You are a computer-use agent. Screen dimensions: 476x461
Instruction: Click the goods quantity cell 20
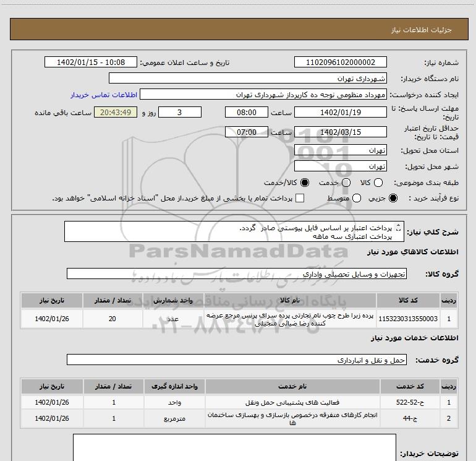[113, 319]
